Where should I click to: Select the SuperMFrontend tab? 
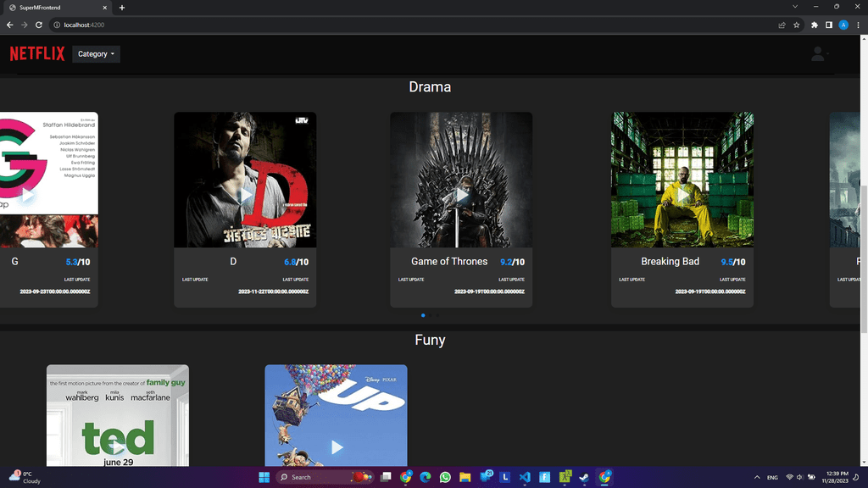point(58,8)
